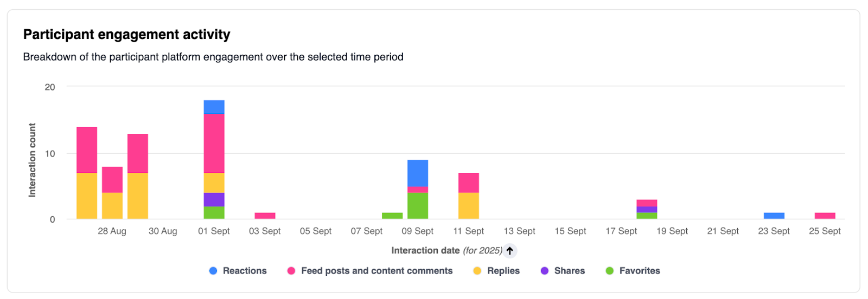Hide the Shares series via legend label
Viewport: 868px width, 299px height.
tap(569, 271)
